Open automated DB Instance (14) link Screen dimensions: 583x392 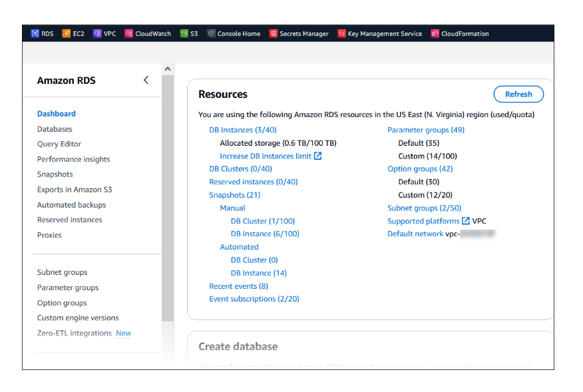(259, 273)
